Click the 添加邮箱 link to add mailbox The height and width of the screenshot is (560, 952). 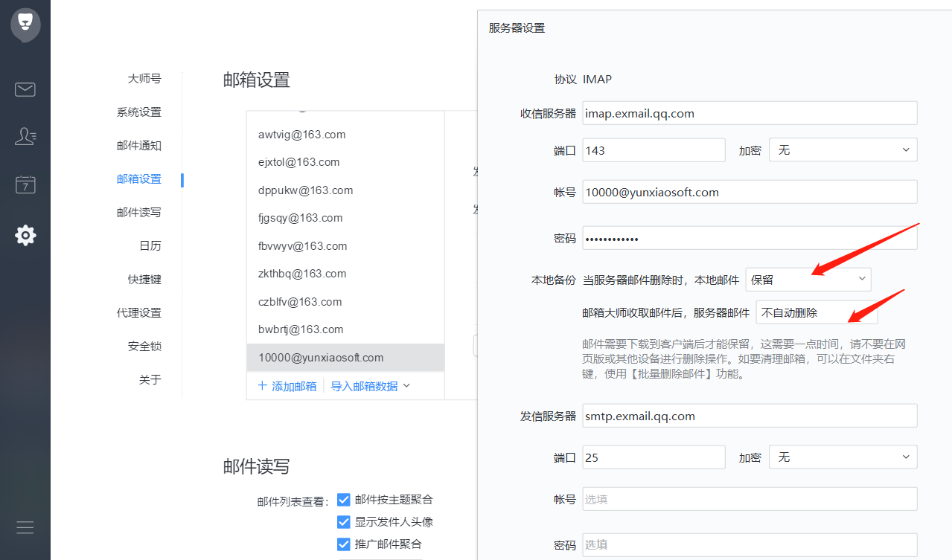coord(293,385)
